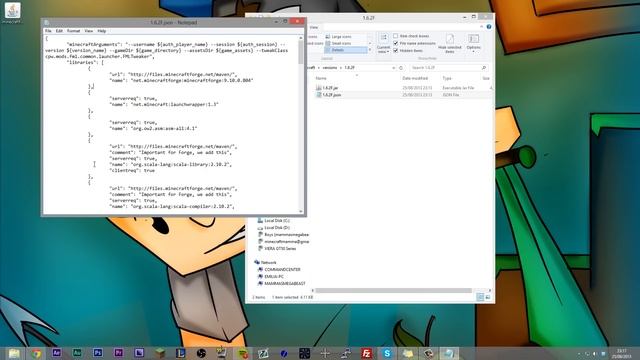Screen dimensions: 640x360
Task: Click Notepad scrollbar down arrow
Action: 301,211
